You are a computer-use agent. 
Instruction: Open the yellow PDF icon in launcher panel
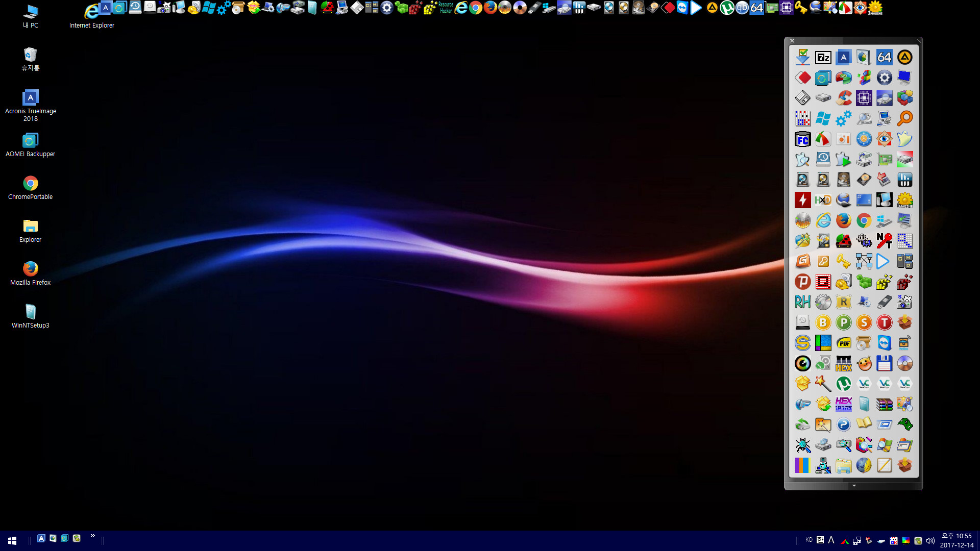844,343
